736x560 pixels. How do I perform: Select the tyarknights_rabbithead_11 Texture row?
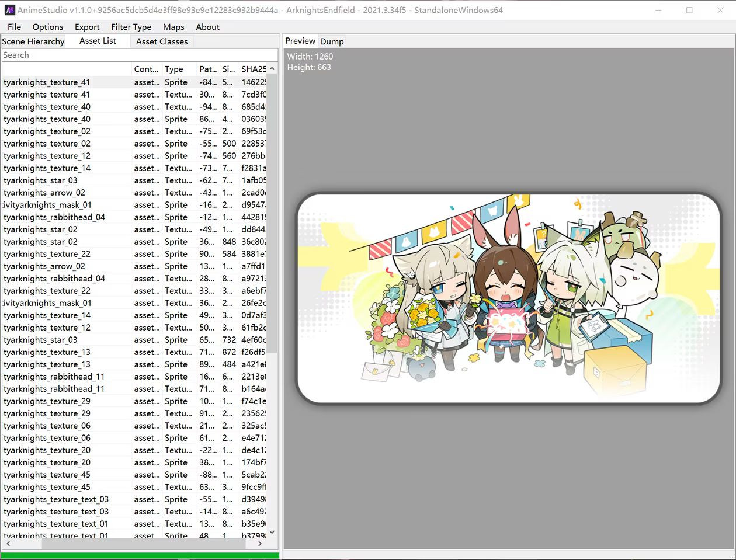click(134, 389)
